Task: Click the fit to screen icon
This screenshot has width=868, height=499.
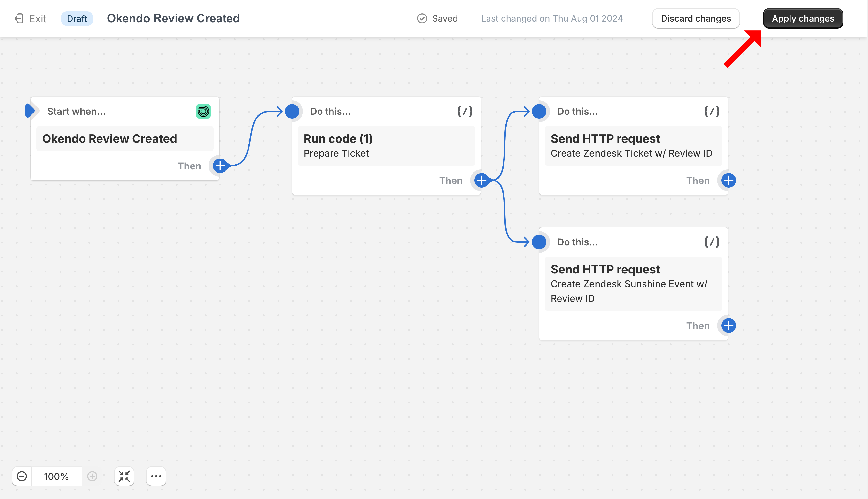Action: coord(124,476)
